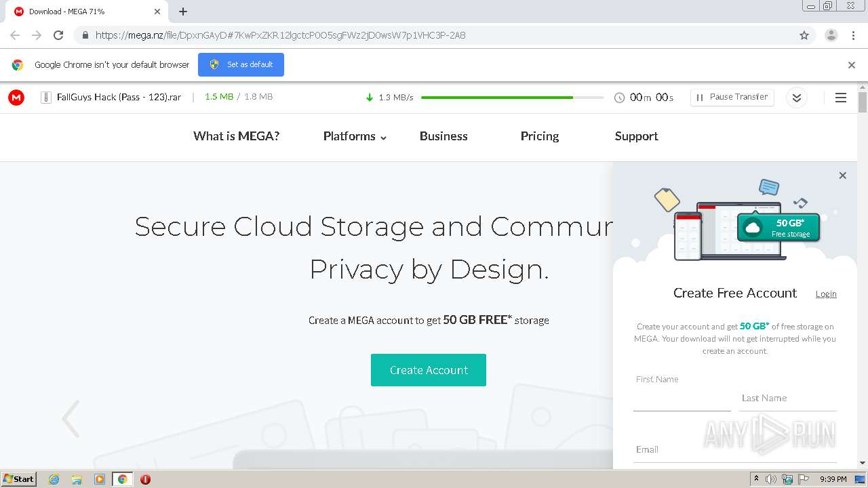Click the network tray icon
Screen dimensions: 868x488
pyautogui.click(x=787, y=479)
